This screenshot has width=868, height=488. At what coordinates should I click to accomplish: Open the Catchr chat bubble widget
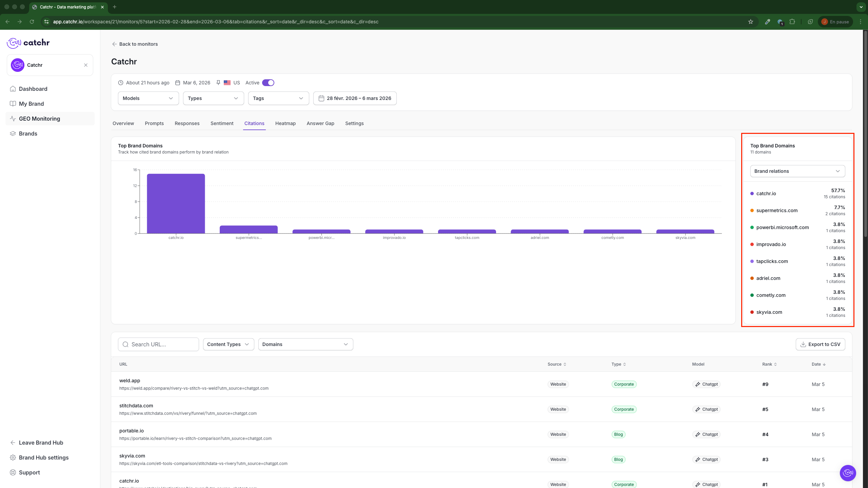click(848, 473)
